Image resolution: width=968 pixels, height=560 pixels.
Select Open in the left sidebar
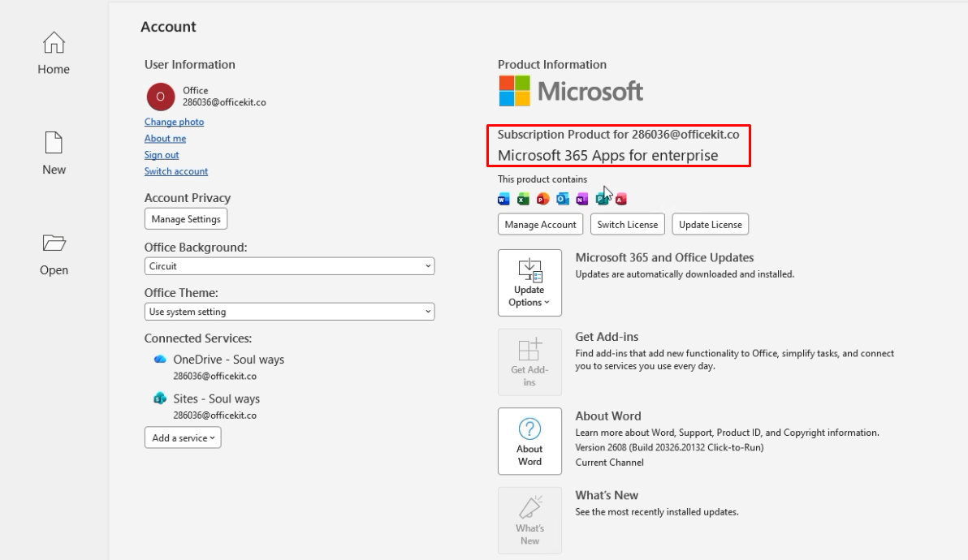tap(54, 255)
